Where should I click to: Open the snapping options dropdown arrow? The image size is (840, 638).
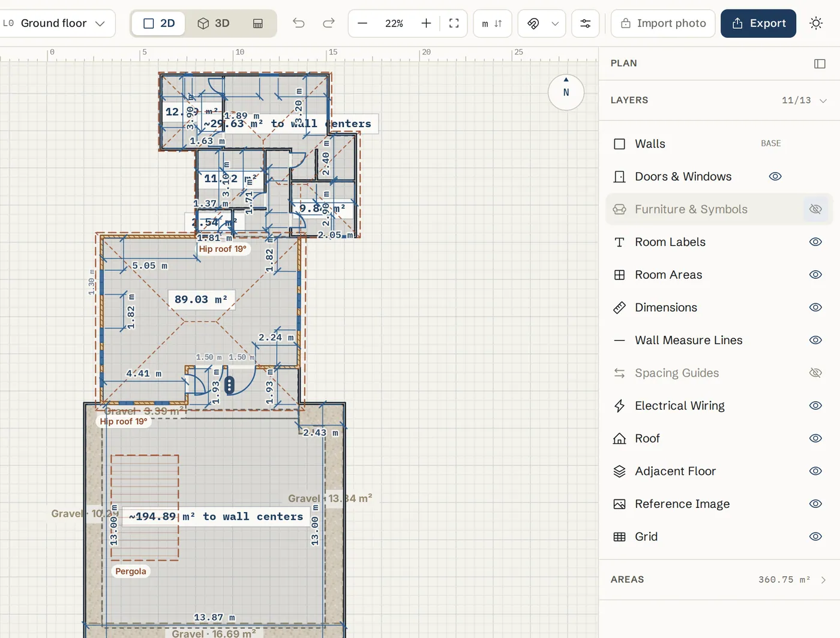(555, 23)
